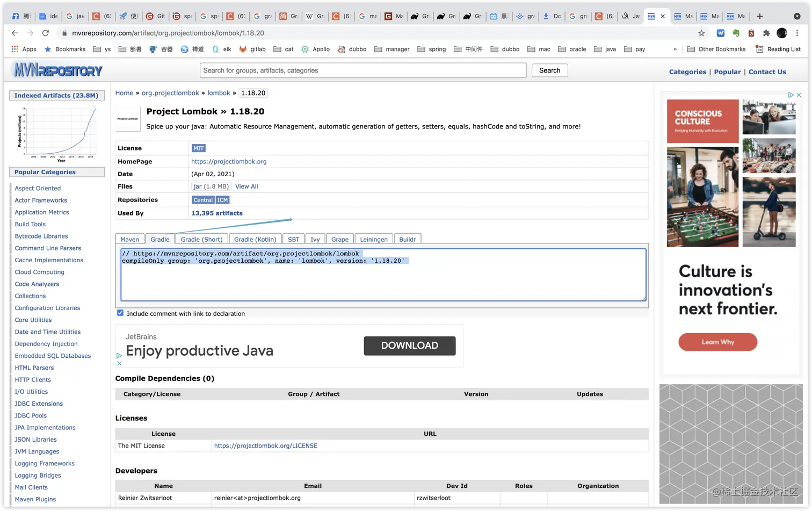Click the site lock icon in address bar
Image resolution: width=812 pixels, height=511 pixels.
(64, 33)
